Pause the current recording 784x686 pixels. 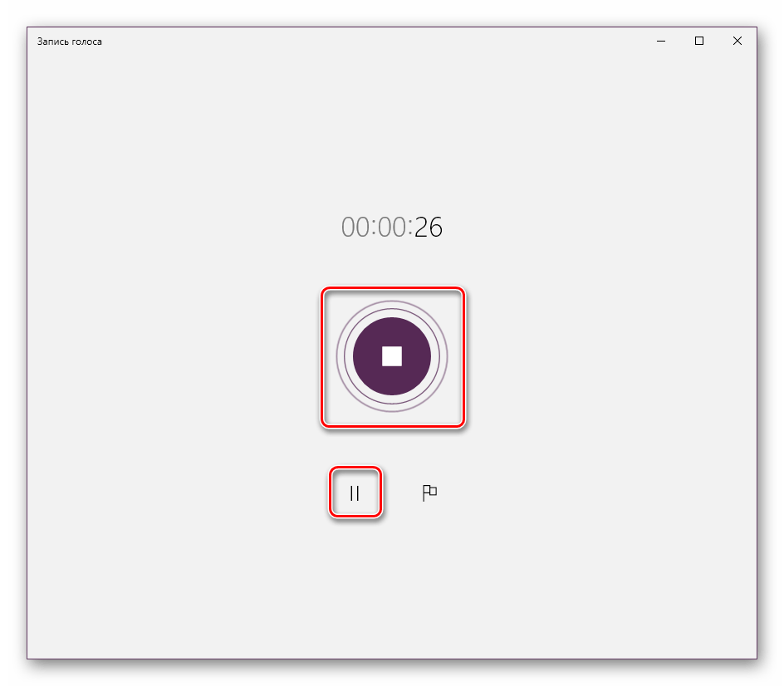coord(355,493)
